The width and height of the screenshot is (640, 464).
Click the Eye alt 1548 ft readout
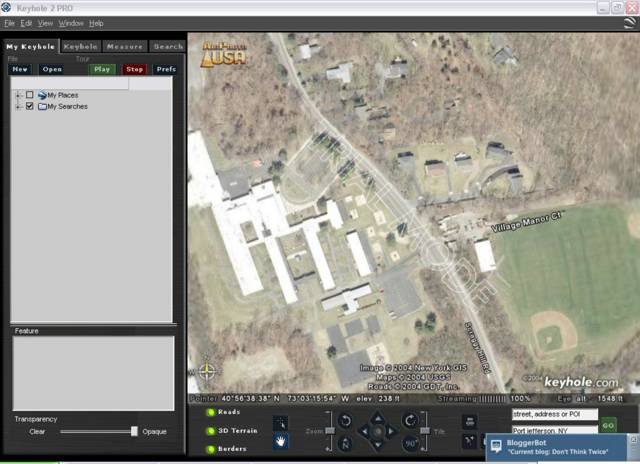590,398
